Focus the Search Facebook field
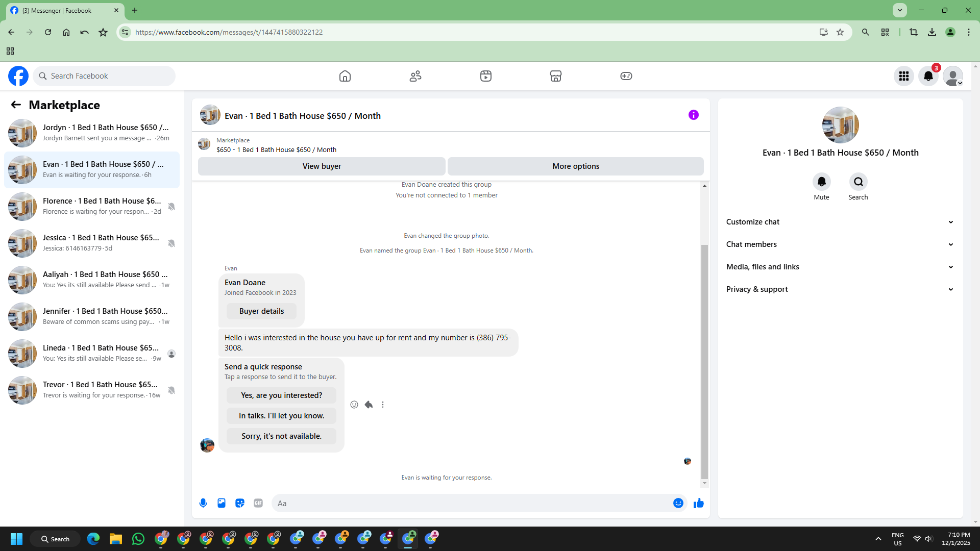 point(104,76)
